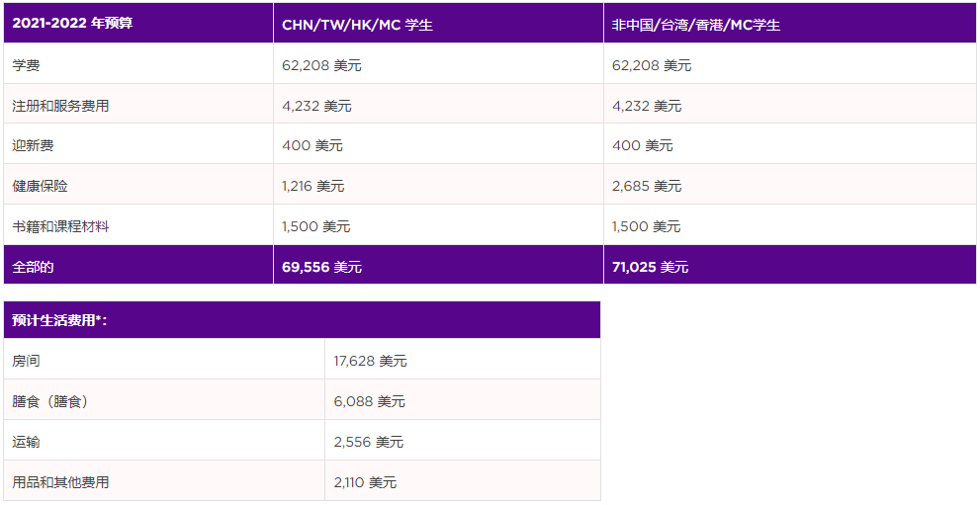Select the 1,216 美元 health insurance value
Screen dimensions: 980x505
313,186
